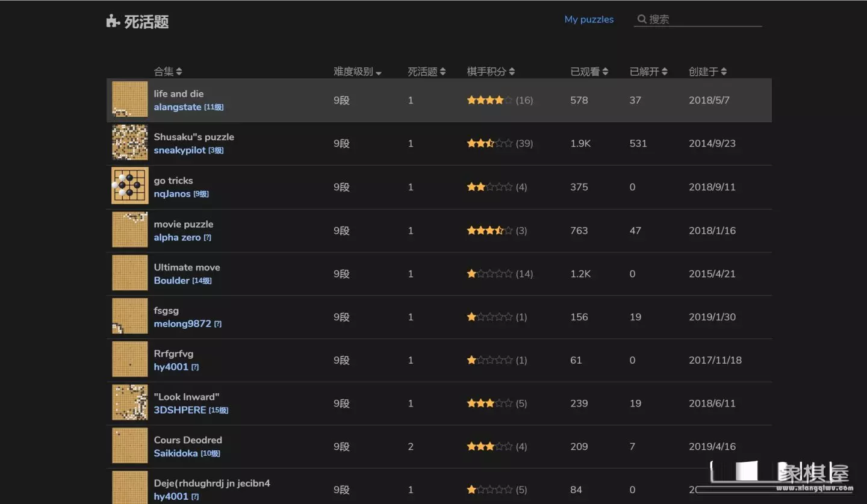
Task: Click the life and die board thumbnail
Action: click(129, 99)
